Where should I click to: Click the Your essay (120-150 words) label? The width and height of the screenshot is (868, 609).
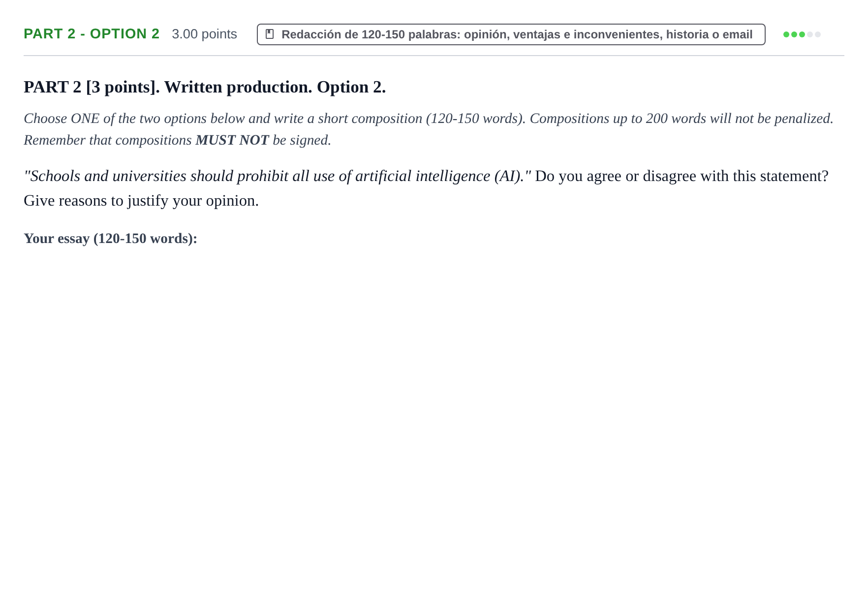coord(110,239)
